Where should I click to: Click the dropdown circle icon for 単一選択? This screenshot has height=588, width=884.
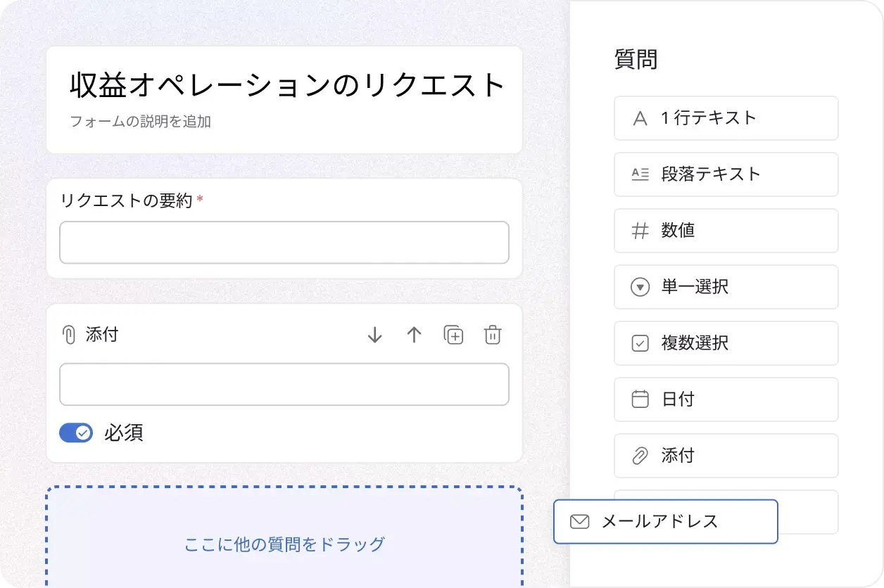[x=640, y=287]
